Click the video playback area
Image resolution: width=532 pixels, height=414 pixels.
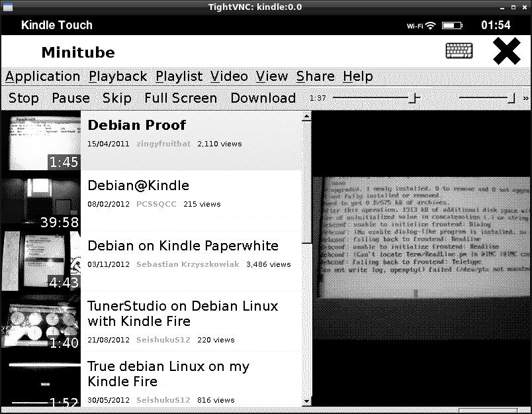[421, 258]
